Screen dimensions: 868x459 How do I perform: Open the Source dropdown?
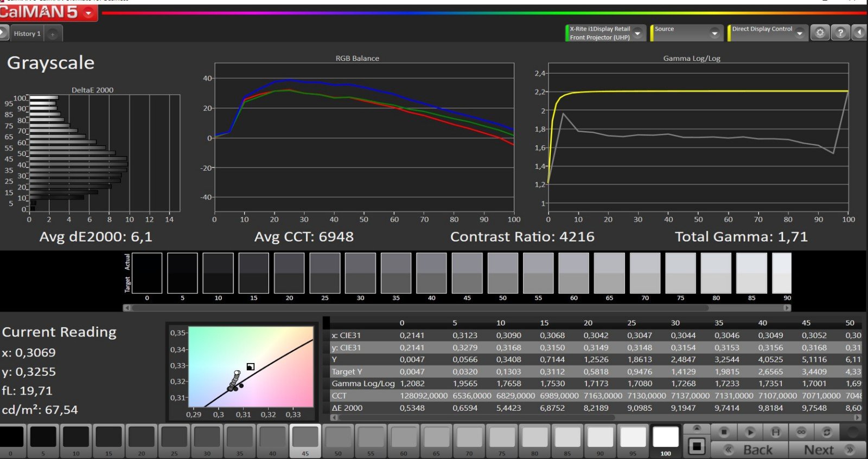coord(714,34)
